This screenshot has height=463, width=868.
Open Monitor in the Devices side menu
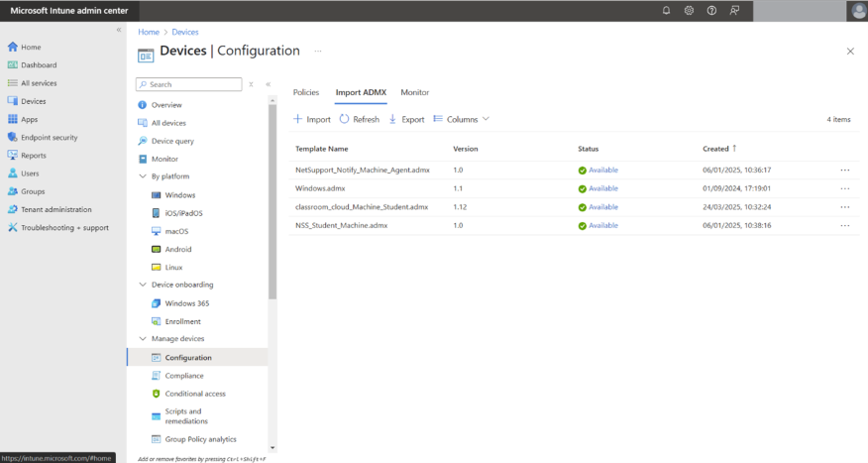(x=164, y=159)
